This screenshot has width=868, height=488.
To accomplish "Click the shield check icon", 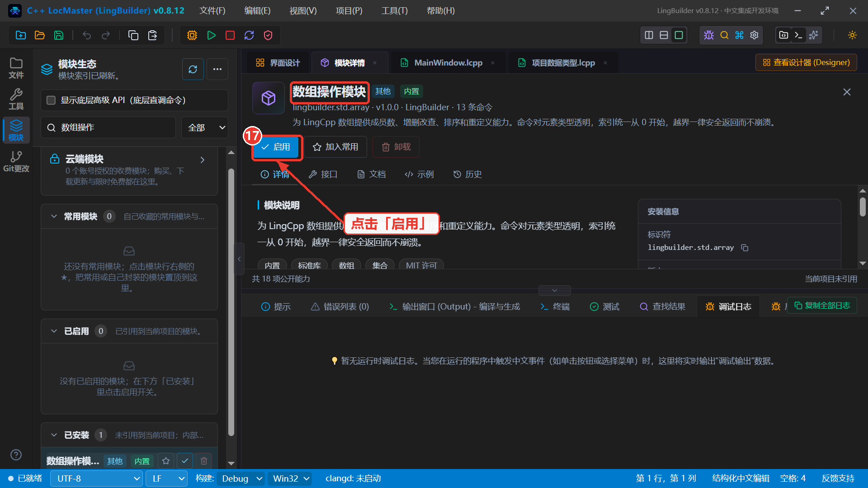I will pyautogui.click(x=268, y=35).
